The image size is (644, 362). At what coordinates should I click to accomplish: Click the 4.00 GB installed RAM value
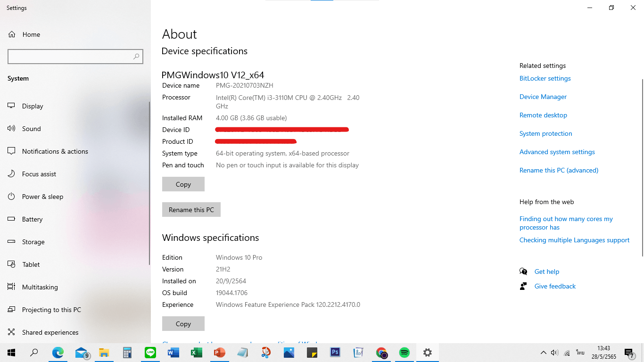[251, 118]
